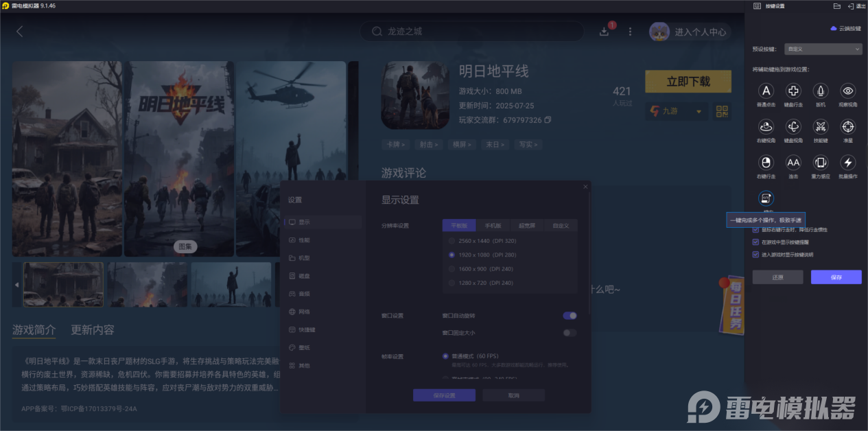Screen dimensions: 868x431
Task: Click the QR code icon beside 九游
Action: 722,111
